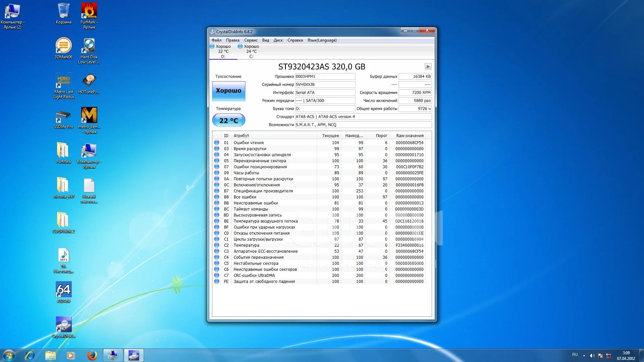Switch to CrystalDiskInfo taskbar button

(134, 355)
